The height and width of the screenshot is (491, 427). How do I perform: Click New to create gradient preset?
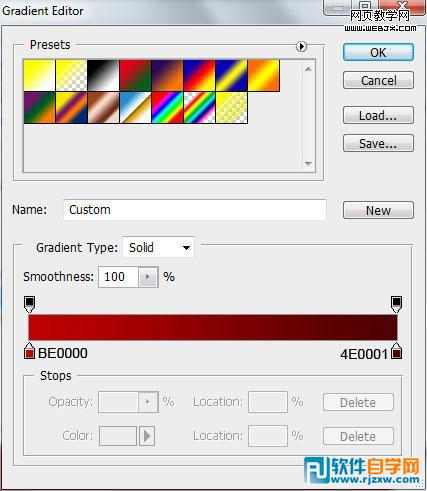point(378,210)
